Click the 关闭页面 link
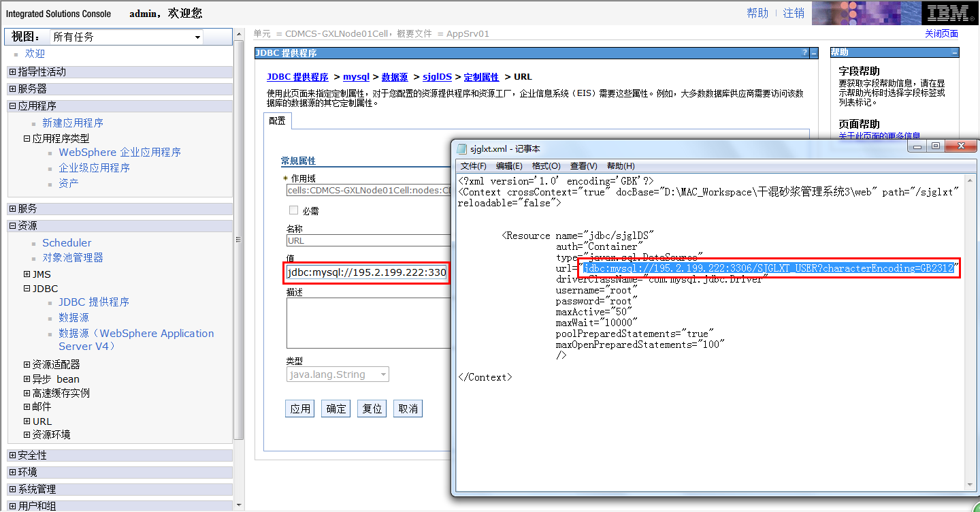The width and height of the screenshot is (980, 512). click(941, 34)
